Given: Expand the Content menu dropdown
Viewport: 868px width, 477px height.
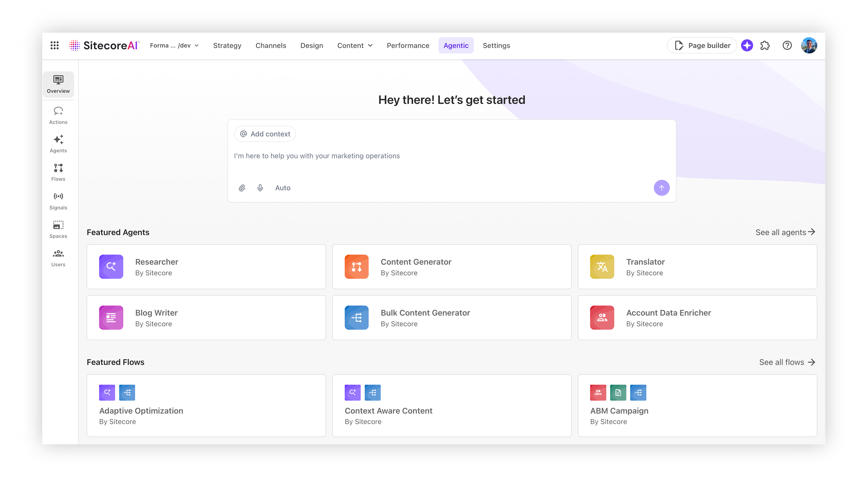Looking at the screenshot, I should 355,45.
